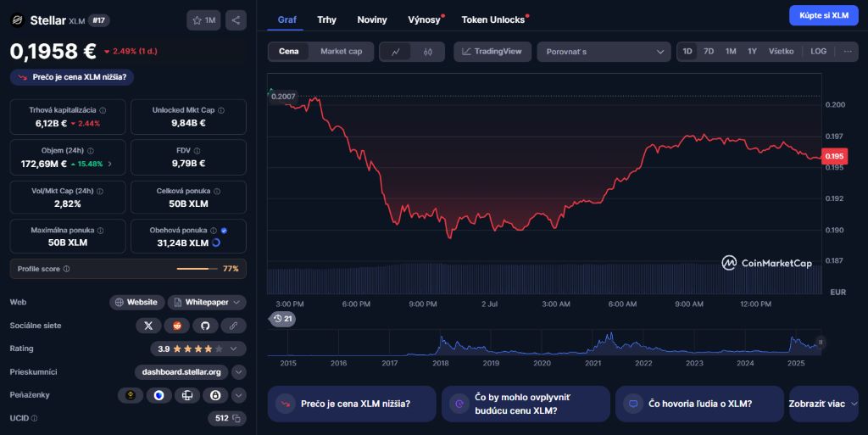Open the chart events counter showing 21

click(282, 319)
